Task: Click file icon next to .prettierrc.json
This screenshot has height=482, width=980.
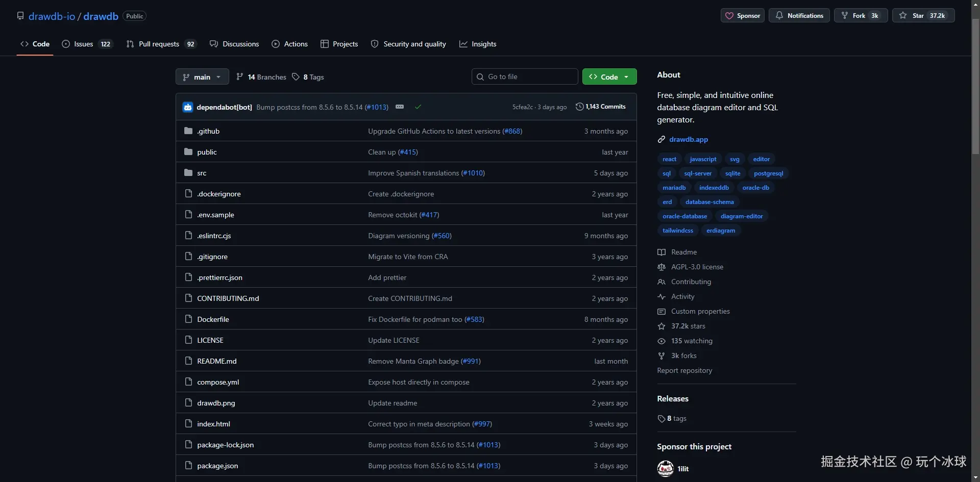Action: [x=188, y=277]
